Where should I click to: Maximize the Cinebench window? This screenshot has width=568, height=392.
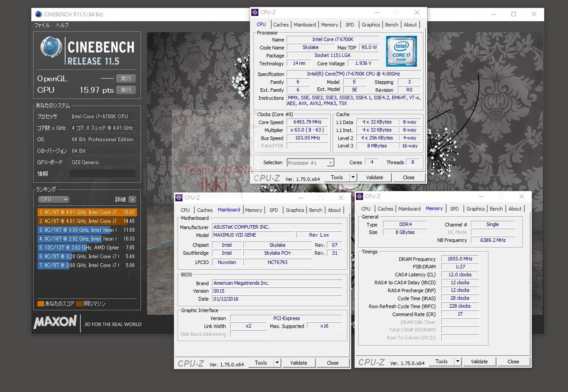(x=514, y=14)
